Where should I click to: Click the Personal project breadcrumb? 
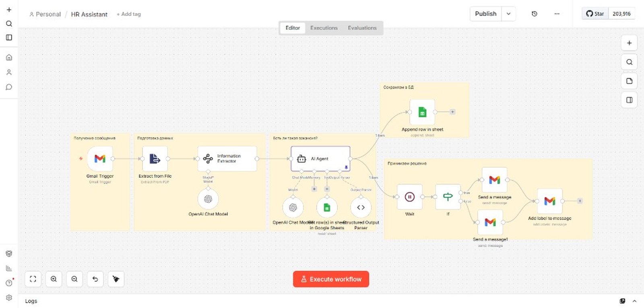pyautogui.click(x=45, y=14)
